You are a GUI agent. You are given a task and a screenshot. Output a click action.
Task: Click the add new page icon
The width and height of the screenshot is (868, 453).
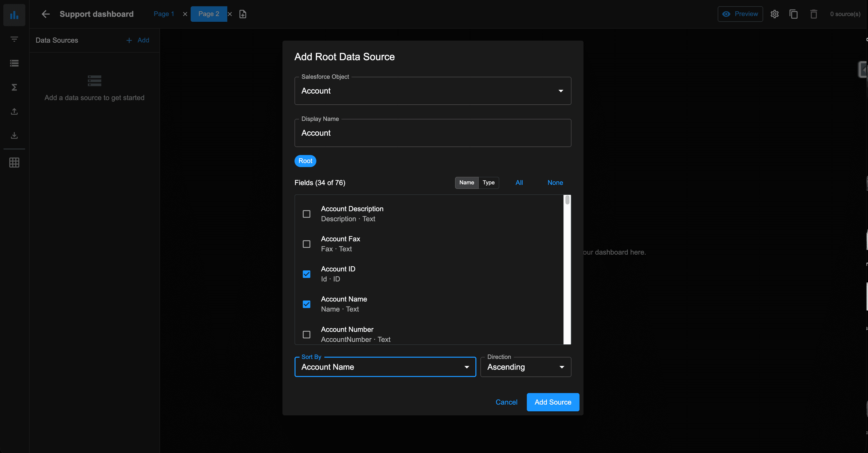(243, 14)
